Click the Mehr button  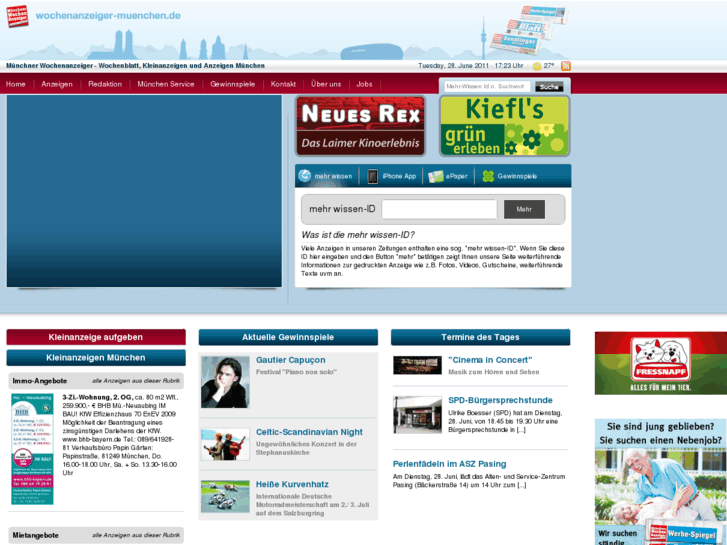point(524,209)
